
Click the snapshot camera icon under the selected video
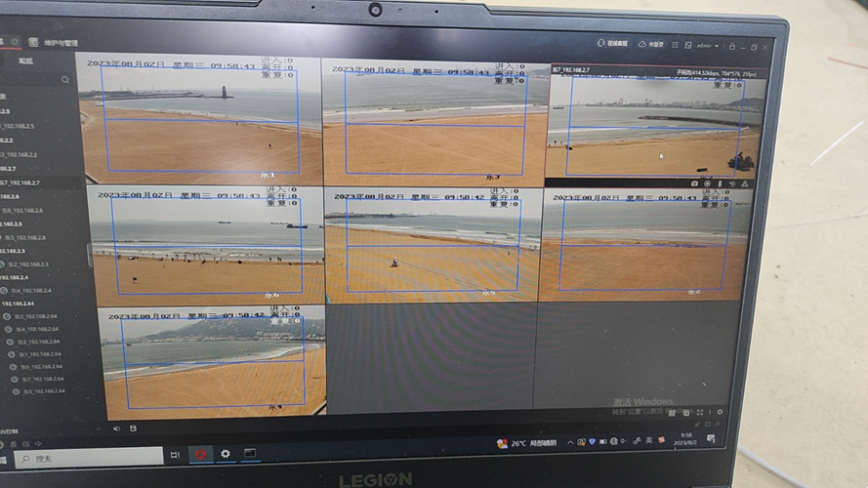(694, 183)
